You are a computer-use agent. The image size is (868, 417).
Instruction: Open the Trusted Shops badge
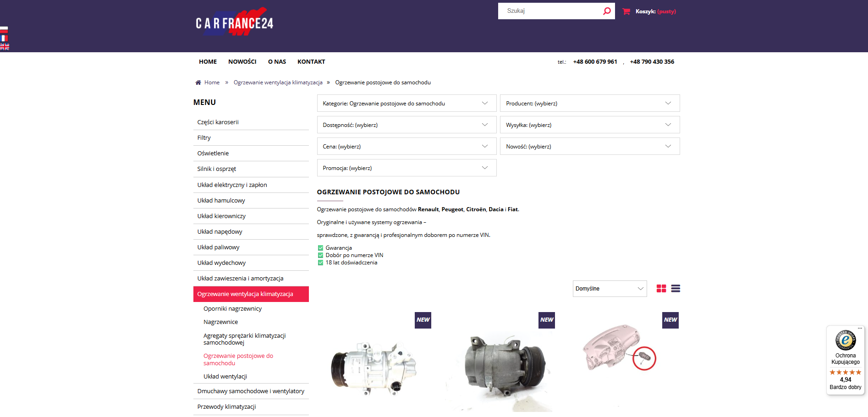[845, 360]
